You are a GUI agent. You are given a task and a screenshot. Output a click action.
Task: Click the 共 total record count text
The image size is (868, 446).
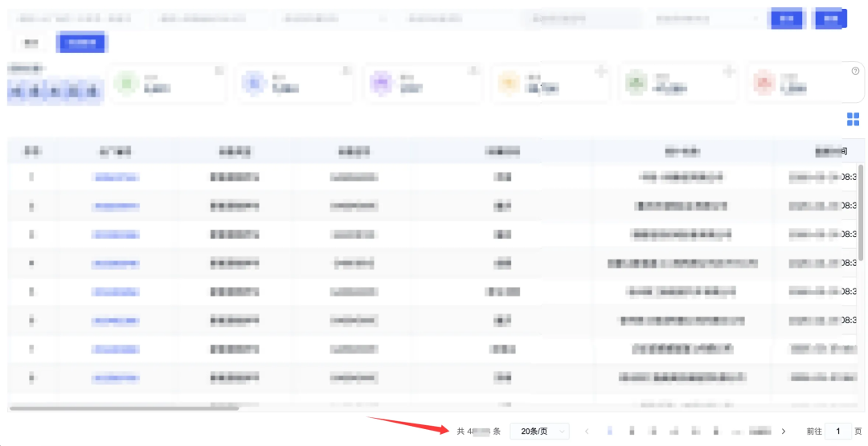pyautogui.click(x=478, y=431)
